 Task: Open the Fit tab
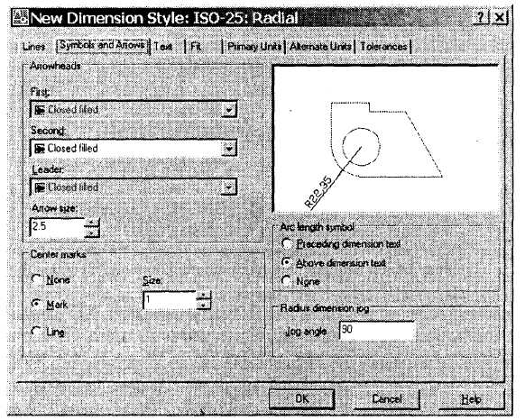click(196, 47)
